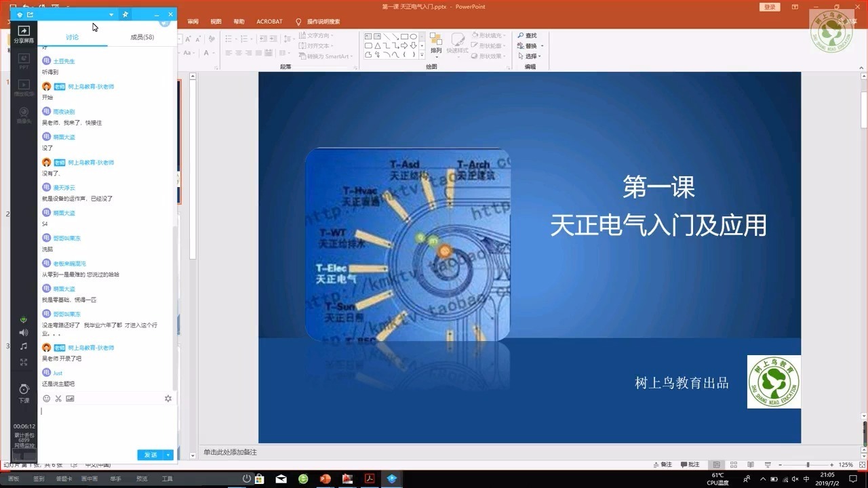Click the fit slide to window icon

tap(863, 465)
